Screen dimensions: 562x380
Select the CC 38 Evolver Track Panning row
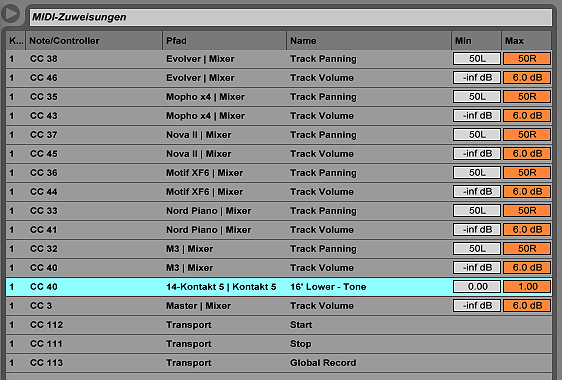279,59
